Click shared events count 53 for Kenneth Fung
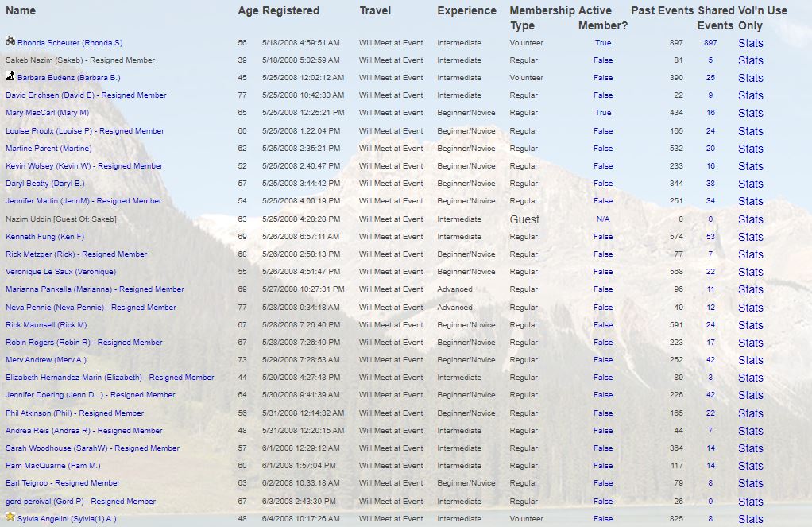Screen dimensions: 812x527 710,237
